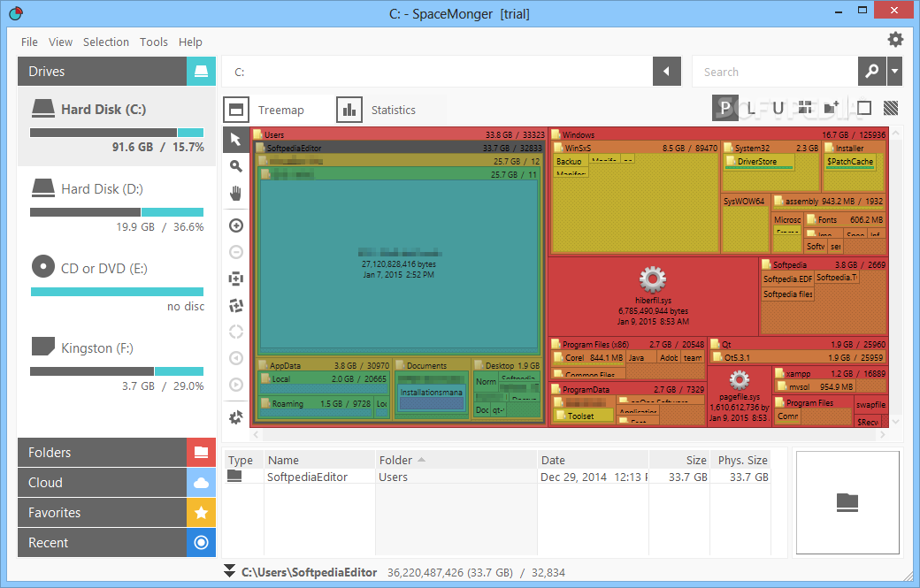Sort by Phys. Size column header
Viewport: 920px width, 588px height.
click(740, 460)
